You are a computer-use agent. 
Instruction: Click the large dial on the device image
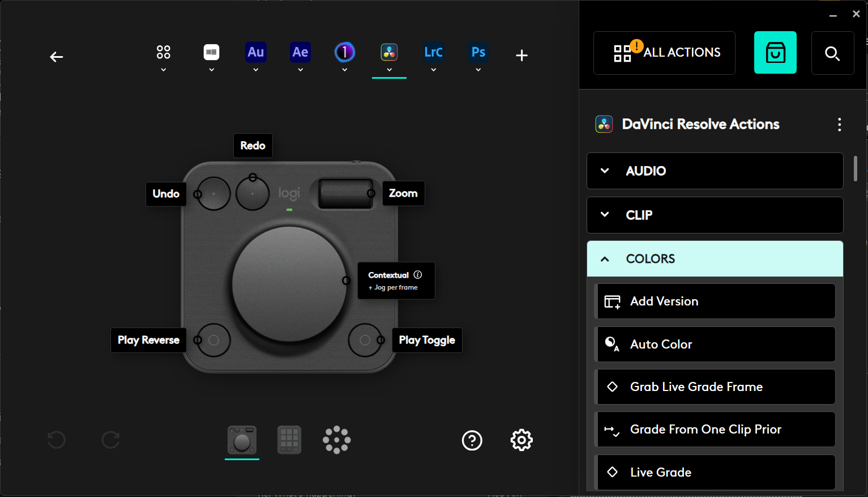(289, 284)
